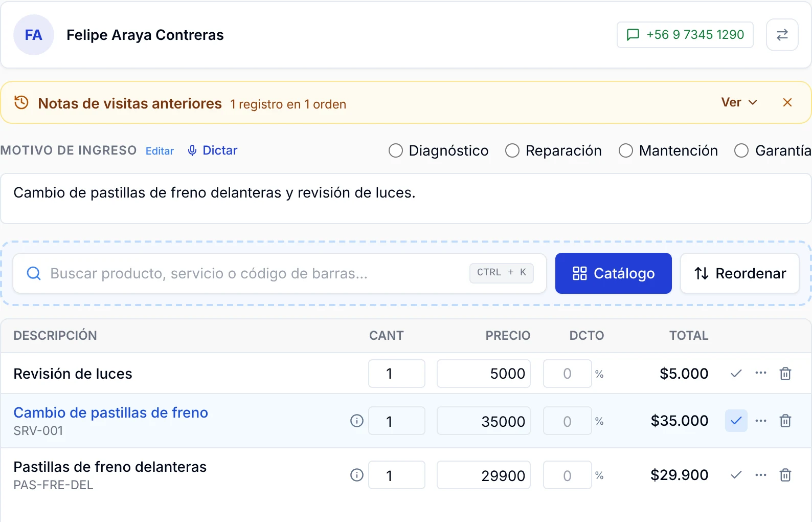
Task: Delete the Pastillas de freno delanteras row
Action: click(x=785, y=475)
